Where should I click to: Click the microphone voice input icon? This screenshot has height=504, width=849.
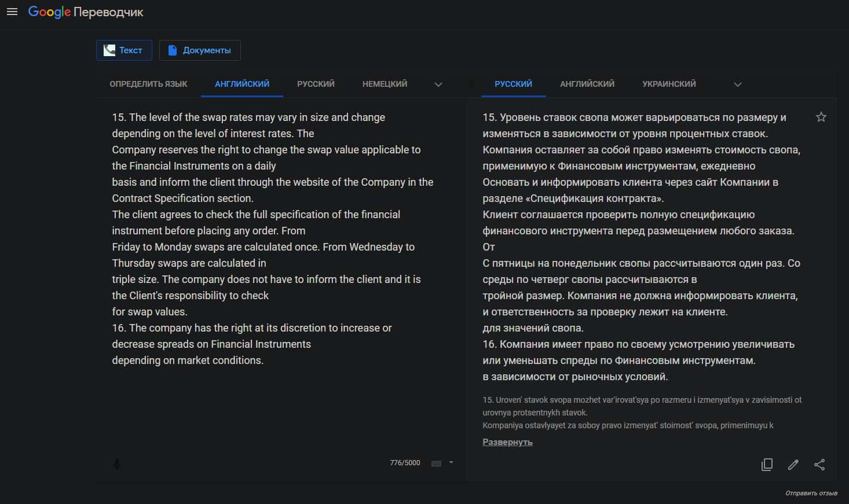pos(117,464)
